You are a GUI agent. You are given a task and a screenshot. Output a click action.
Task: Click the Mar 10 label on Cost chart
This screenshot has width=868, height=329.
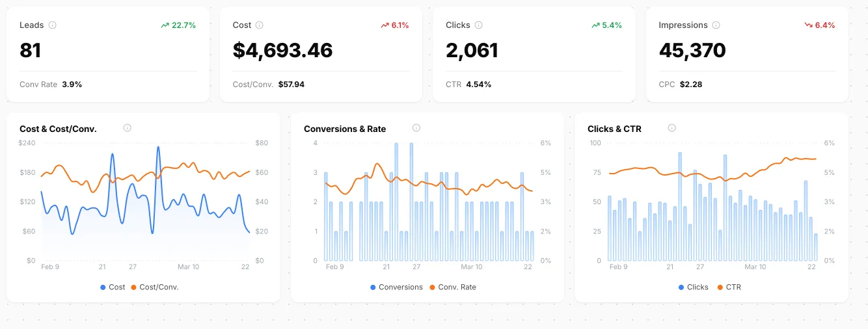point(188,267)
